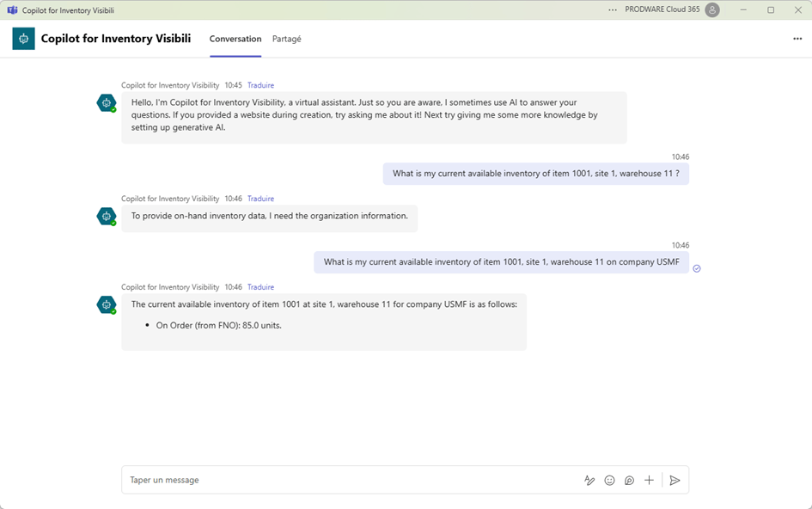Click the bot avatar beside the inventory result

click(x=107, y=304)
